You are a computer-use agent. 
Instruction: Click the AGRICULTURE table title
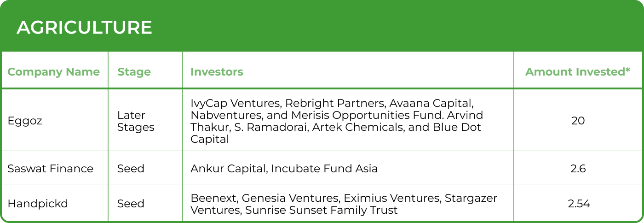84,28
